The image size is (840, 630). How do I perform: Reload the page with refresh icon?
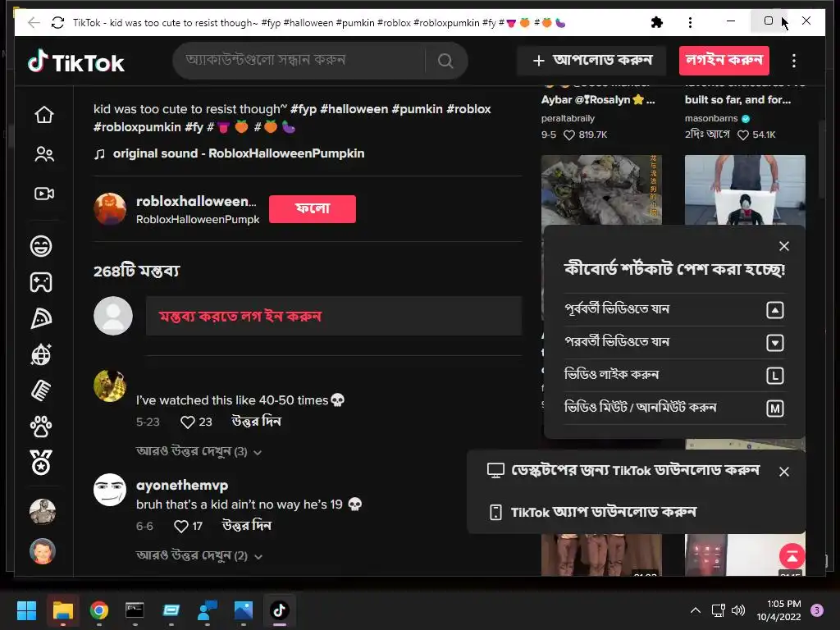click(58, 22)
